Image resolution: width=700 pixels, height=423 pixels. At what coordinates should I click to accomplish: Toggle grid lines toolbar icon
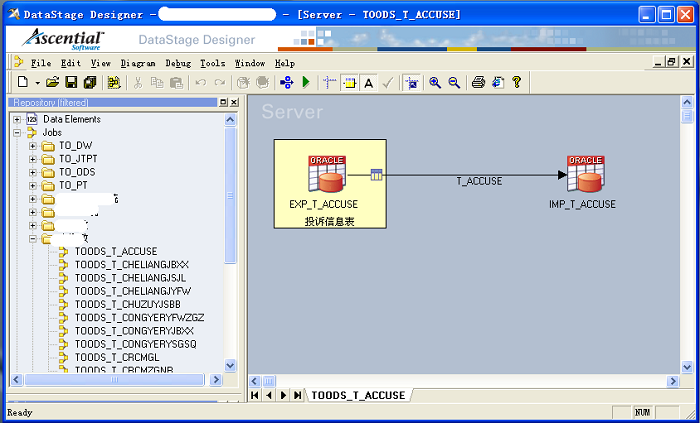330,83
